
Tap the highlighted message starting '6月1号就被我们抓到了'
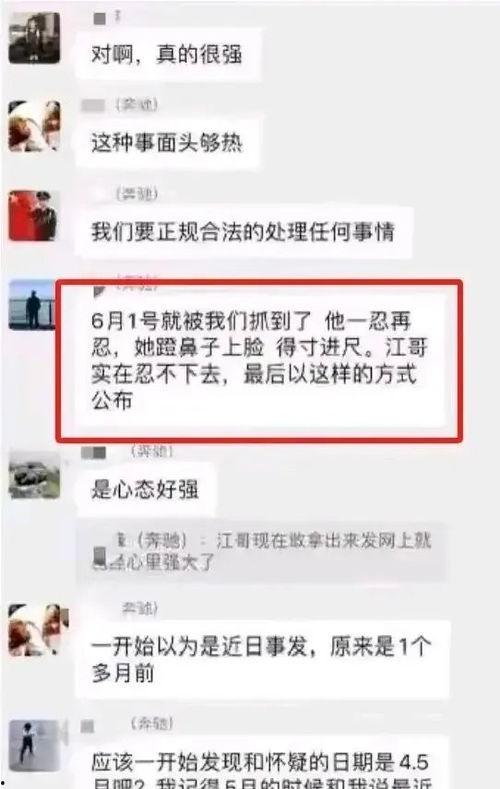pos(260,361)
